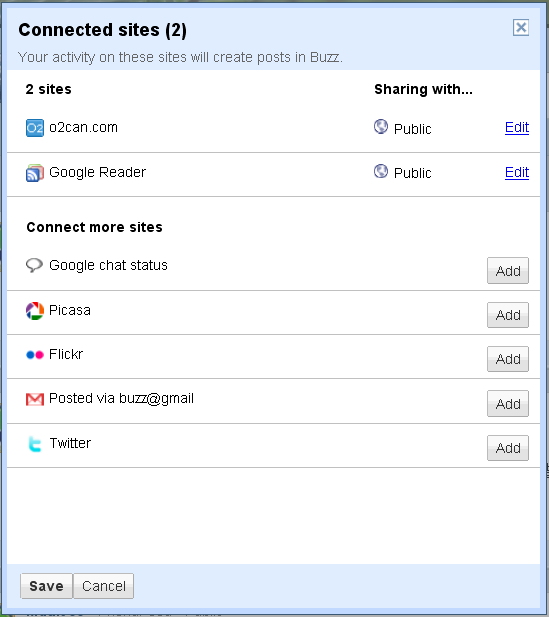Click the Picasa pinwheel icon
This screenshot has height=617, width=549.
[x=35, y=311]
